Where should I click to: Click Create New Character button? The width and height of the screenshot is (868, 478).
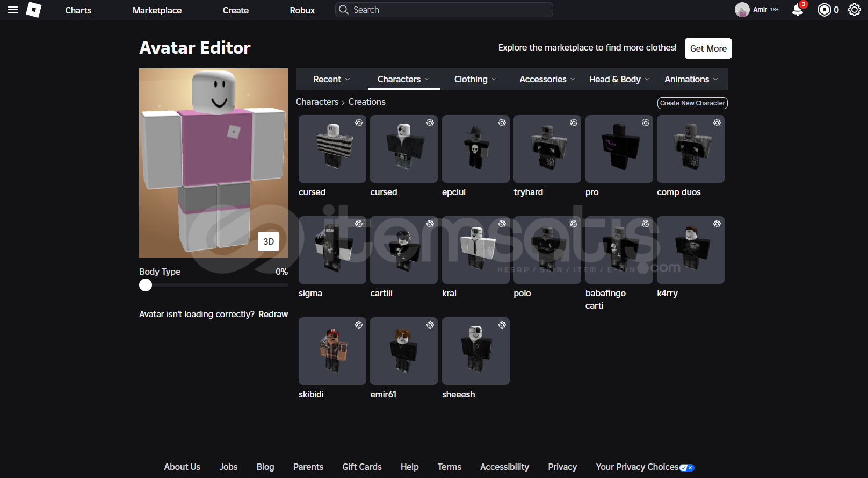[692, 103]
